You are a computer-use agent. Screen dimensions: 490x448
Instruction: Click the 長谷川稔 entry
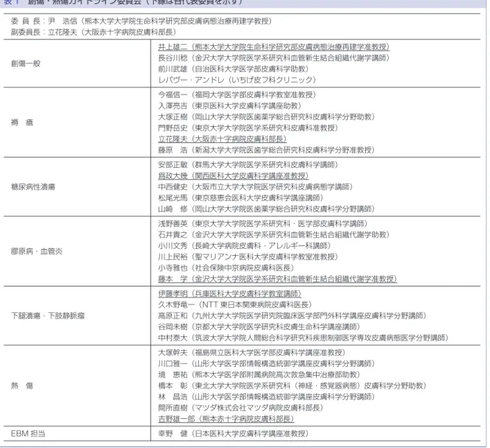pyautogui.click(x=274, y=58)
